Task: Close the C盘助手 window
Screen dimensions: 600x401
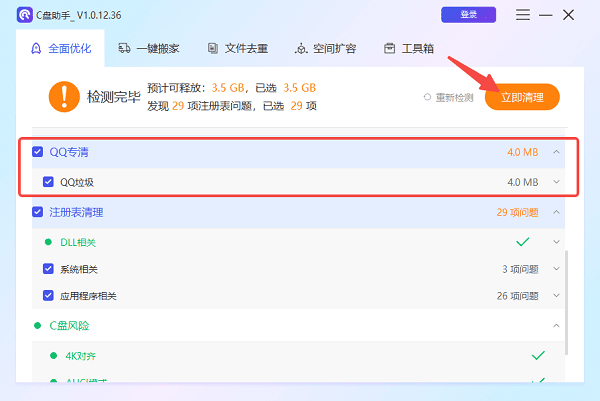Action: click(569, 15)
